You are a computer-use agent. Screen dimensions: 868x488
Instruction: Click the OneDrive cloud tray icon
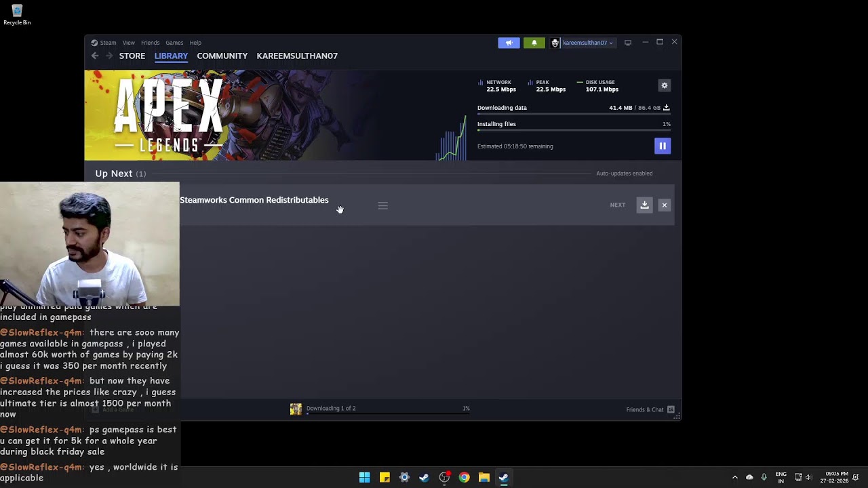pos(749,477)
